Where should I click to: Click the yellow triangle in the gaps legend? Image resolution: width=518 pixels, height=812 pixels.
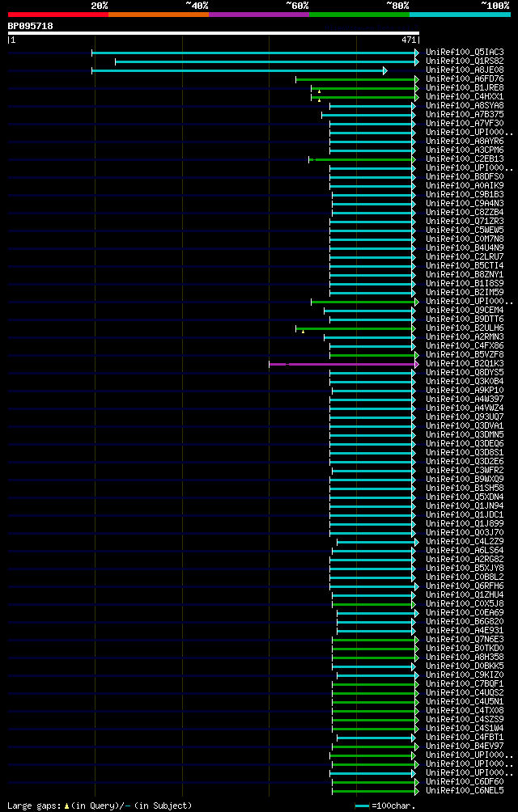[67, 806]
